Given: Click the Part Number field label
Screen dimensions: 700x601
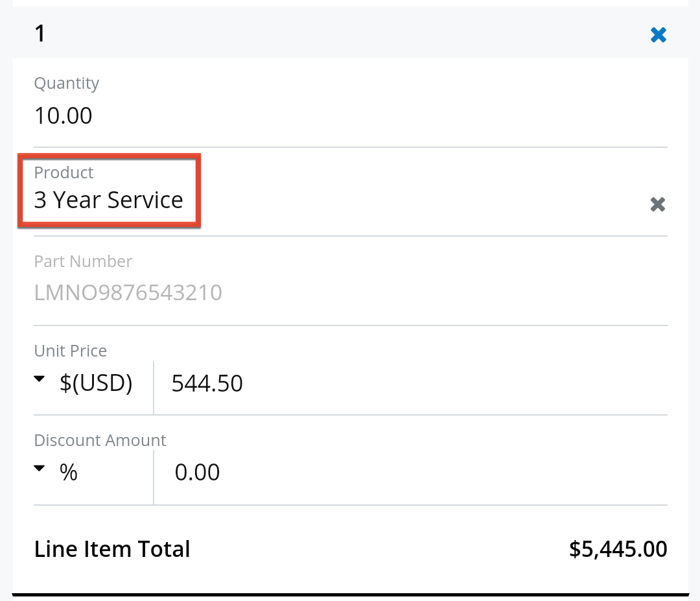Looking at the screenshot, I should pos(83,261).
